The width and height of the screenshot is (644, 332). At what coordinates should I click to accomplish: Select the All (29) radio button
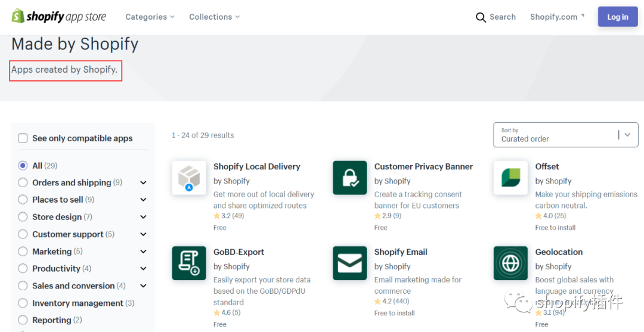click(23, 165)
